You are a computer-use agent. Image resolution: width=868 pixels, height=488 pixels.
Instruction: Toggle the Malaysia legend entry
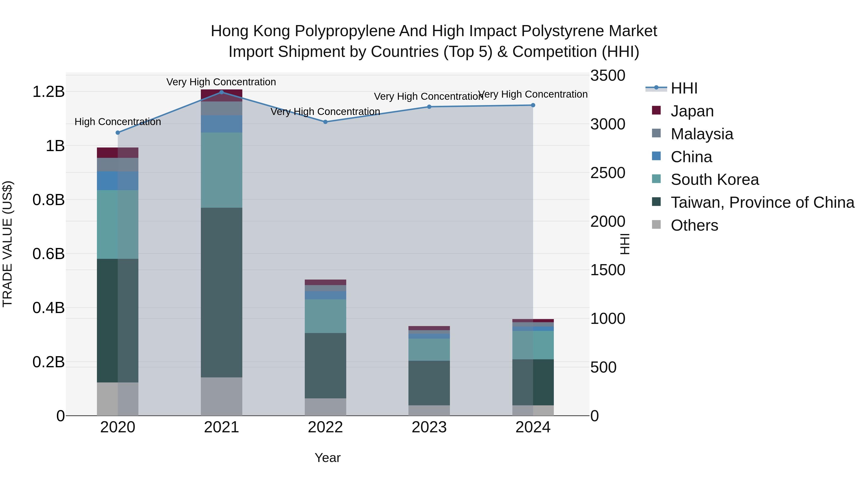[x=692, y=134]
